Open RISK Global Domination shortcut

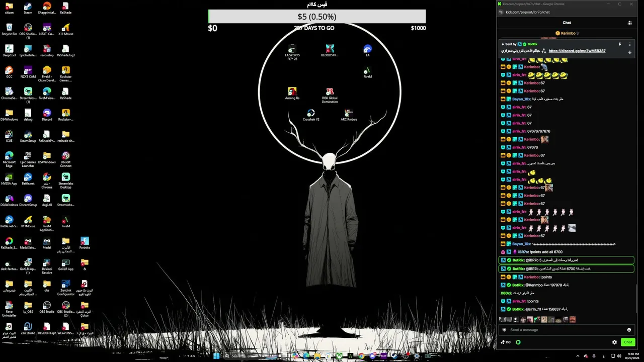click(x=330, y=95)
